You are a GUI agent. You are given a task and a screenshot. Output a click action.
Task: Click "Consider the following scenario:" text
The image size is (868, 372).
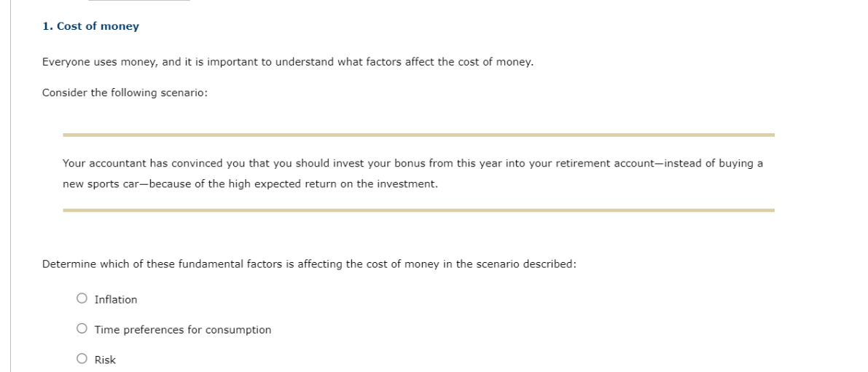[x=125, y=93]
